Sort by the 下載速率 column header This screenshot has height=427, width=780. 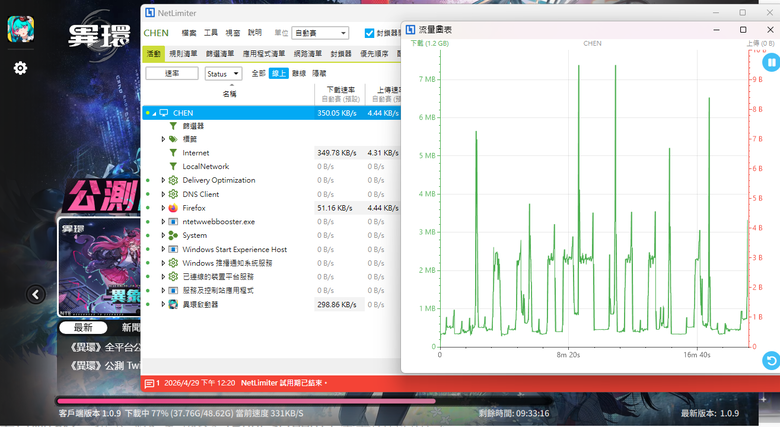(341, 94)
